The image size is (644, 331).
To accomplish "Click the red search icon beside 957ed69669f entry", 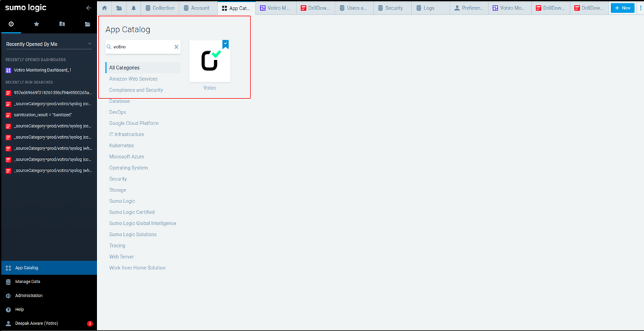I will tap(8, 93).
